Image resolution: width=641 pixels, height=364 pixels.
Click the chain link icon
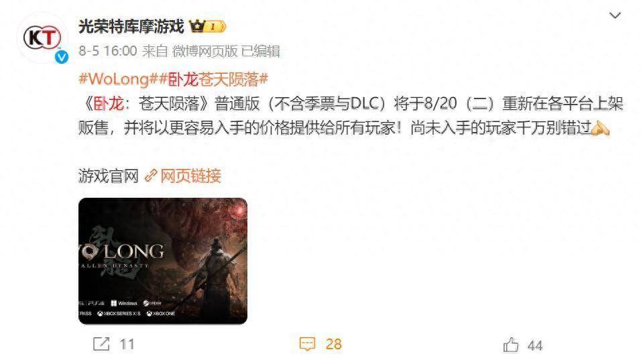click(151, 176)
